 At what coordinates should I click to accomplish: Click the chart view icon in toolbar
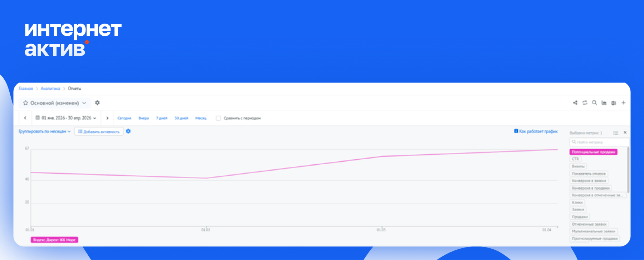click(604, 103)
